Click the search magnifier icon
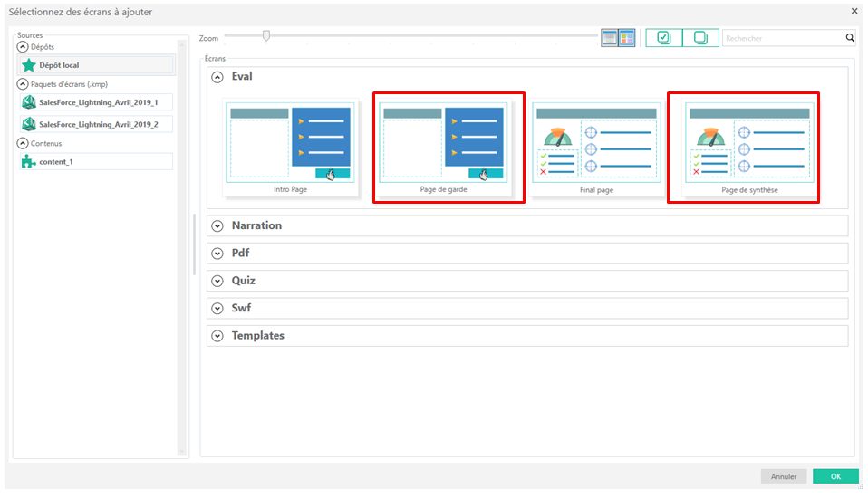This screenshot has width=868, height=498. coord(850,38)
